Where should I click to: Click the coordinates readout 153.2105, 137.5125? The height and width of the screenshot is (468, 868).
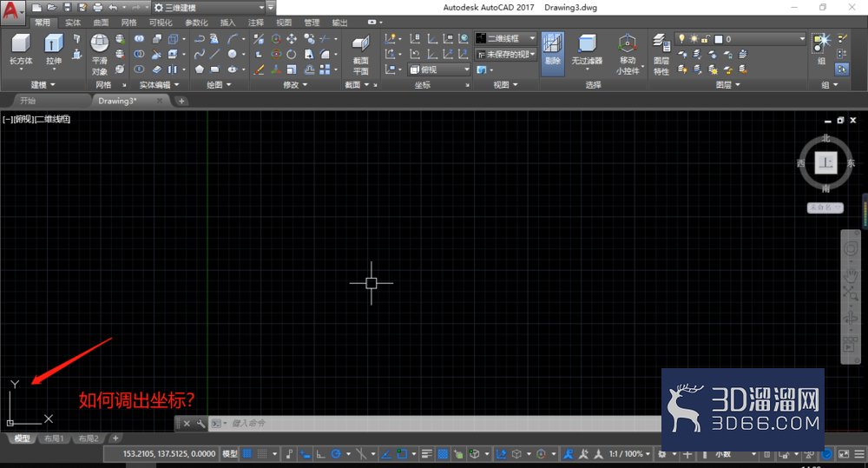pyautogui.click(x=169, y=454)
